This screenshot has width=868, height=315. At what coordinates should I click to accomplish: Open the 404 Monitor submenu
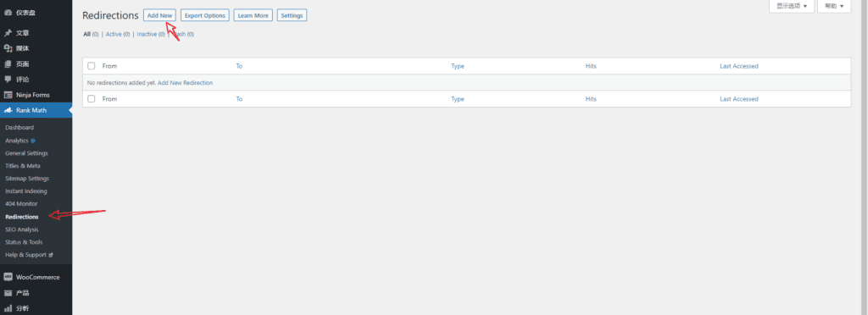(21, 204)
